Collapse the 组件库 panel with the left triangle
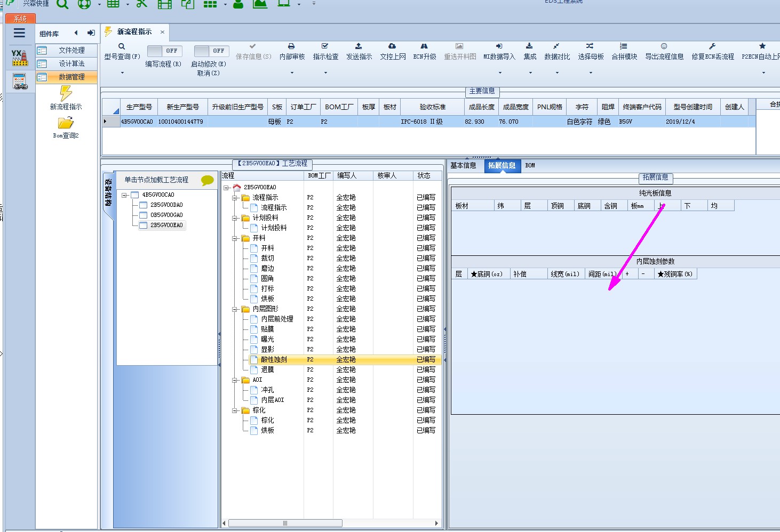Screen dimensions: 780x532 click(x=76, y=33)
